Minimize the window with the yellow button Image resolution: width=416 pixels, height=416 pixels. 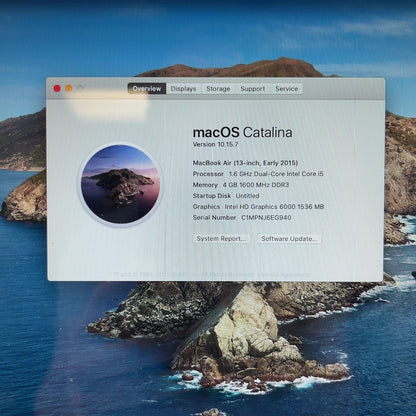[69, 88]
